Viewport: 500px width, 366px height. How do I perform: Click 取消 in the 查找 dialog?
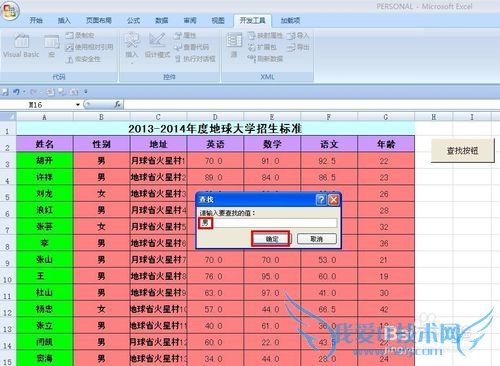tap(317, 239)
